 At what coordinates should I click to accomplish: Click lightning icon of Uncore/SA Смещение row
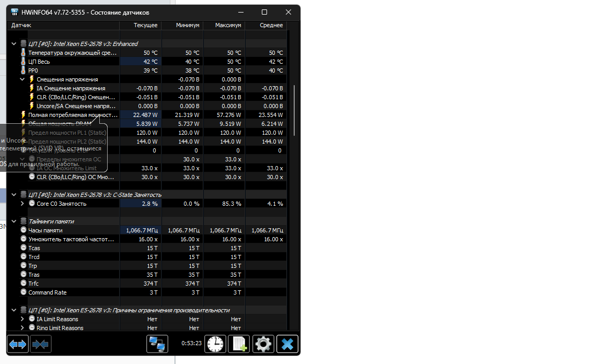(32, 105)
